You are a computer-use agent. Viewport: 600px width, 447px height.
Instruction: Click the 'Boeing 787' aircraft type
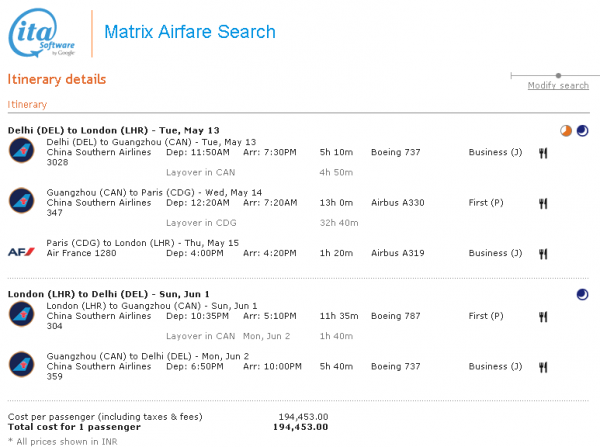pos(396,316)
